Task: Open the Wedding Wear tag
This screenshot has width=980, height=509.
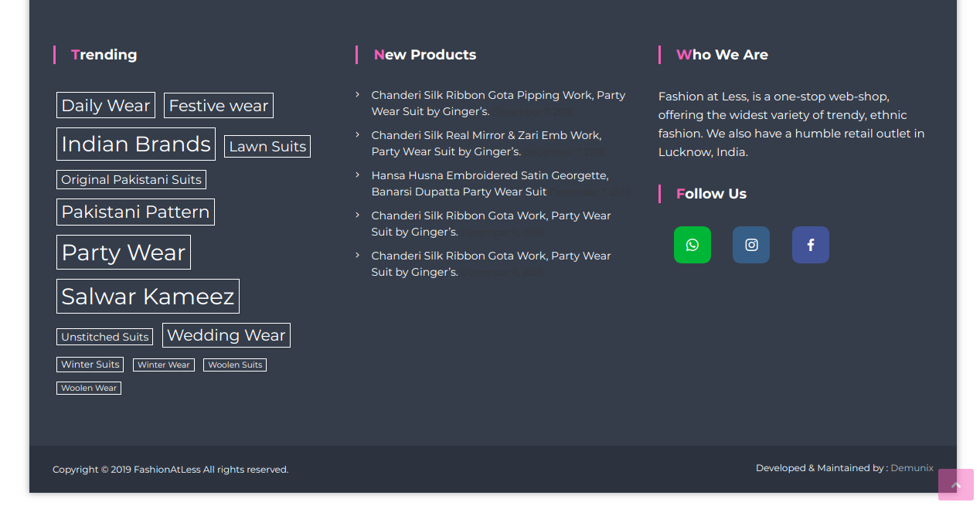Action: [226, 335]
